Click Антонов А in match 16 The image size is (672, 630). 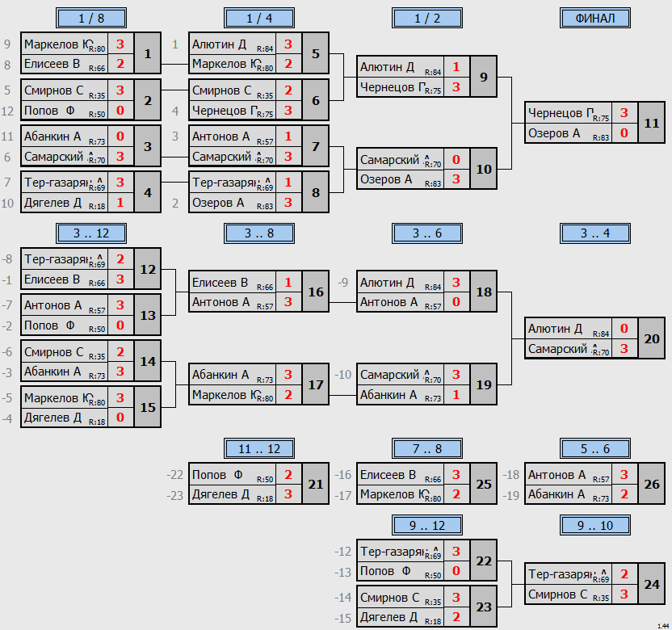point(220,302)
